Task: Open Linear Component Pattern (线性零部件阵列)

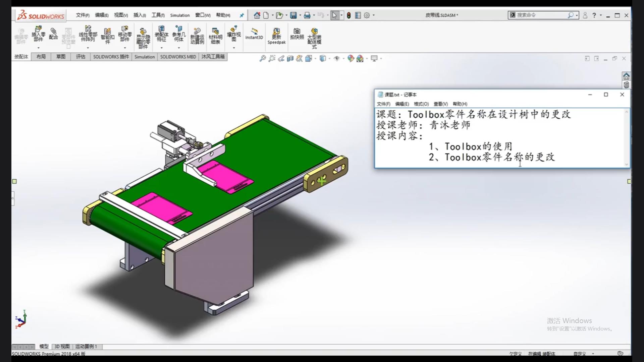Action: [88, 34]
